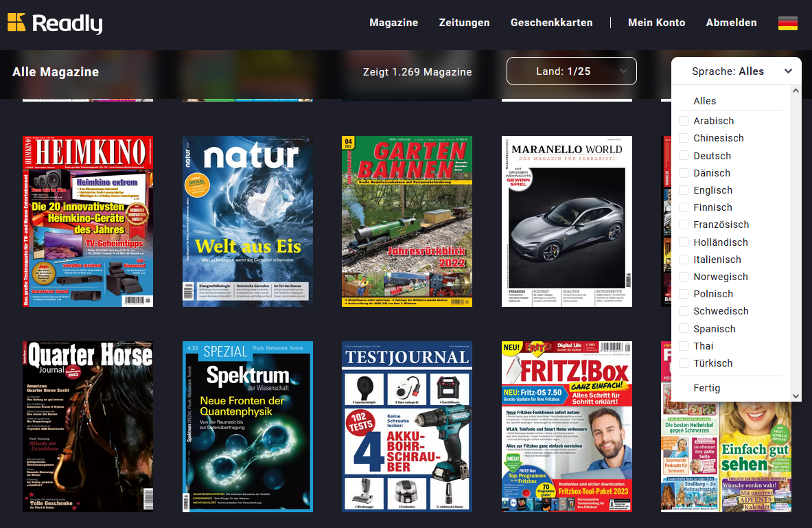Open the Testjournal magazine cover

pos(407,426)
